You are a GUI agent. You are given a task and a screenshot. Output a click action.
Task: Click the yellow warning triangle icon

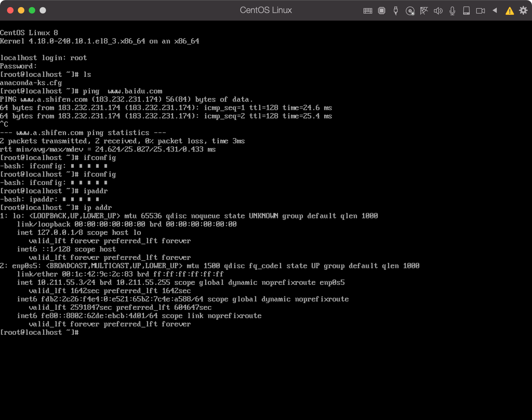coord(510,11)
